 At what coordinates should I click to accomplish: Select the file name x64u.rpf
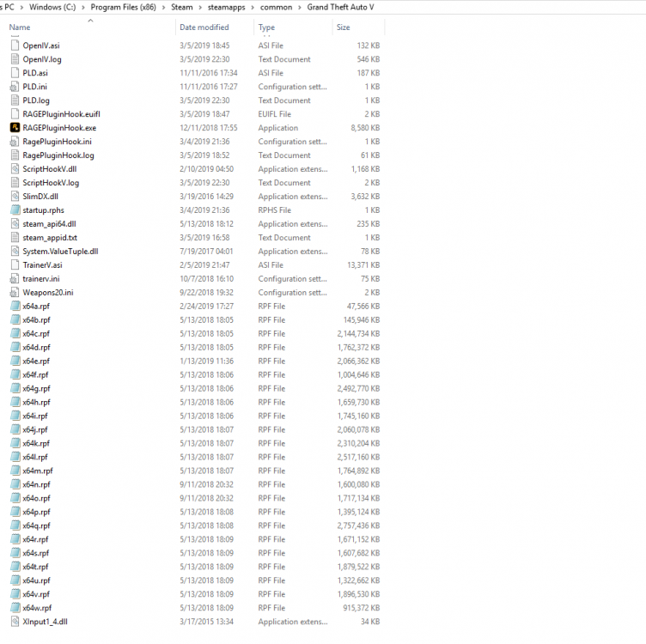click(x=36, y=580)
